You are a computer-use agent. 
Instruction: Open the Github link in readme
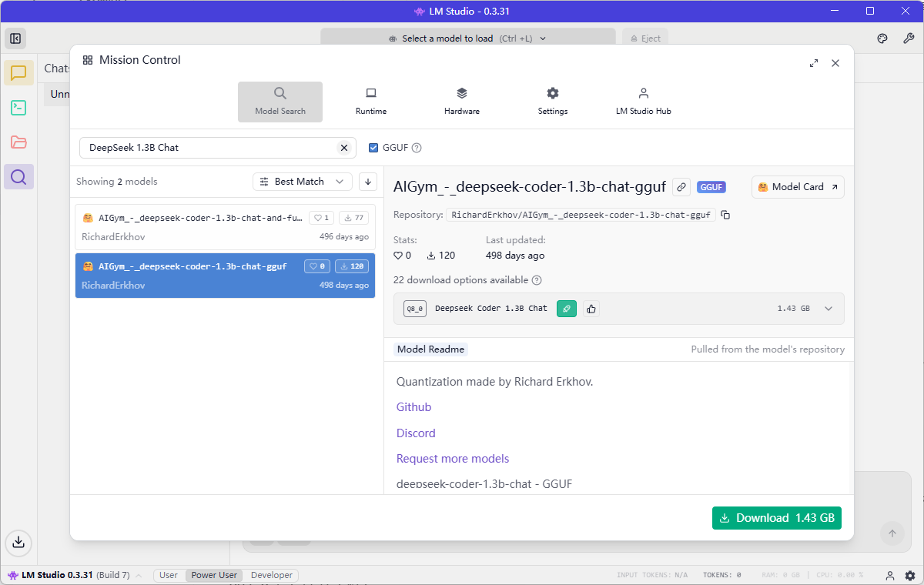tap(414, 407)
